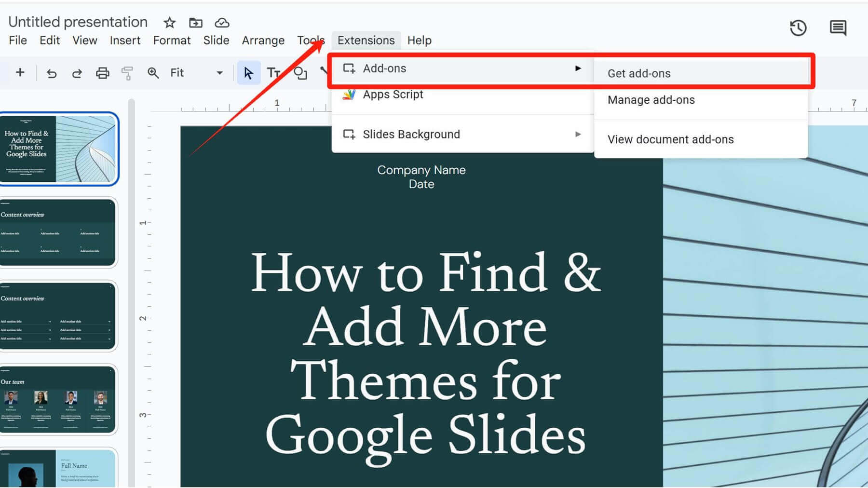Redo the last action
Screen dimensions: 868x488
pyautogui.click(x=77, y=73)
